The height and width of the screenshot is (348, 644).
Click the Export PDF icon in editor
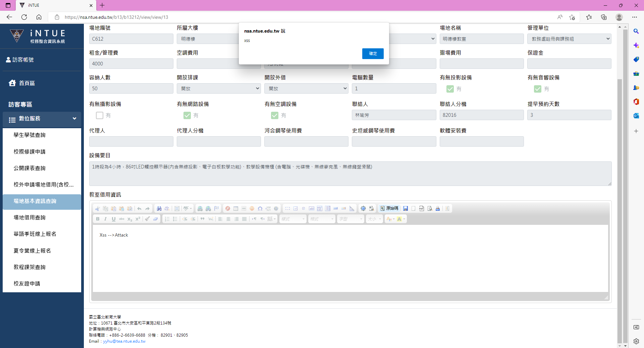click(422, 208)
